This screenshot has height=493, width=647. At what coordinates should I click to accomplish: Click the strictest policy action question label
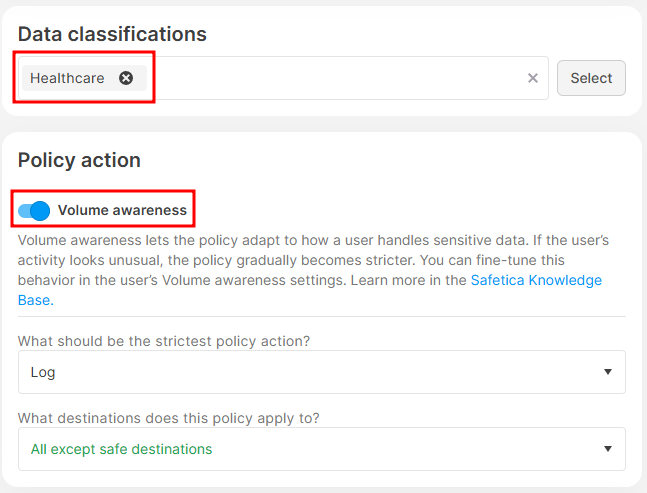coord(164,341)
